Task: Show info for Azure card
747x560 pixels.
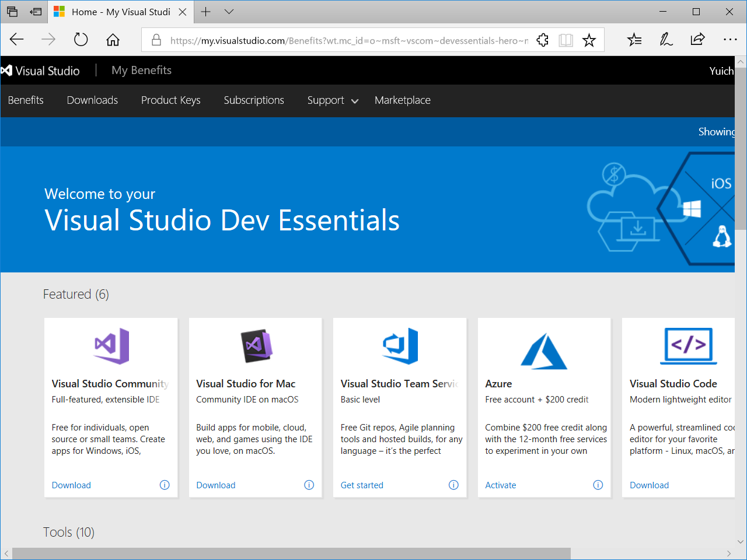Action: 598,485
